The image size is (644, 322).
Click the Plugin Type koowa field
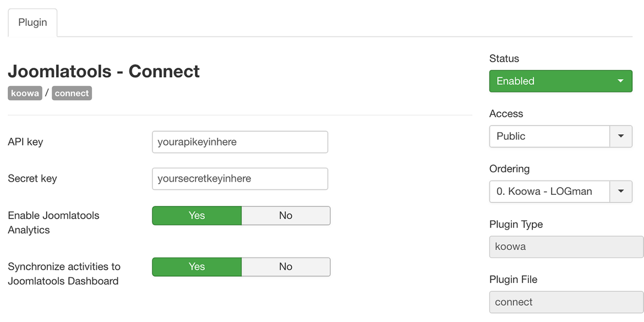[566, 247]
